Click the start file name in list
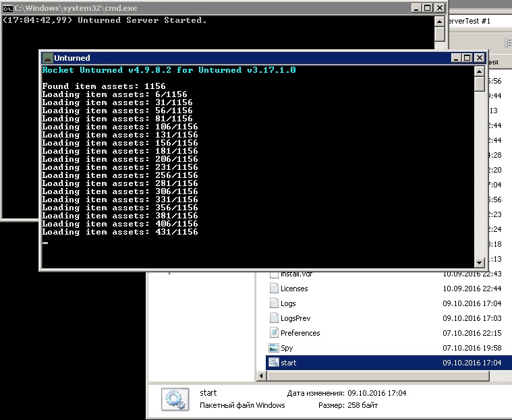The width and height of the screenshot is (512, 420). coord(288,363)
